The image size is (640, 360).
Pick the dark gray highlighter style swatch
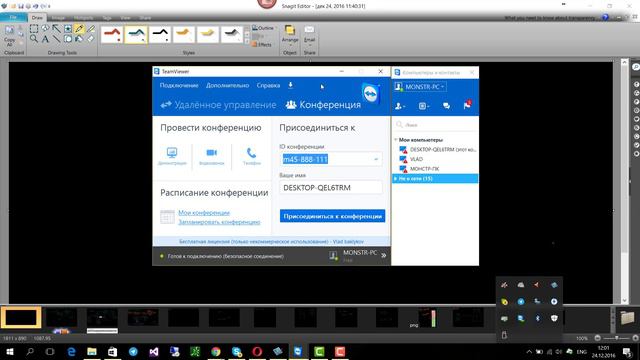click(232, 35)
